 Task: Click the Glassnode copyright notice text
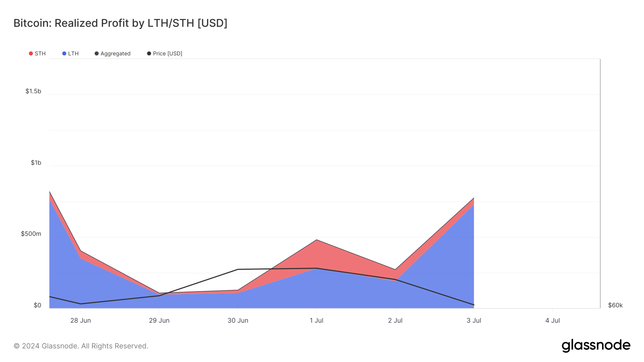(81, 346)
